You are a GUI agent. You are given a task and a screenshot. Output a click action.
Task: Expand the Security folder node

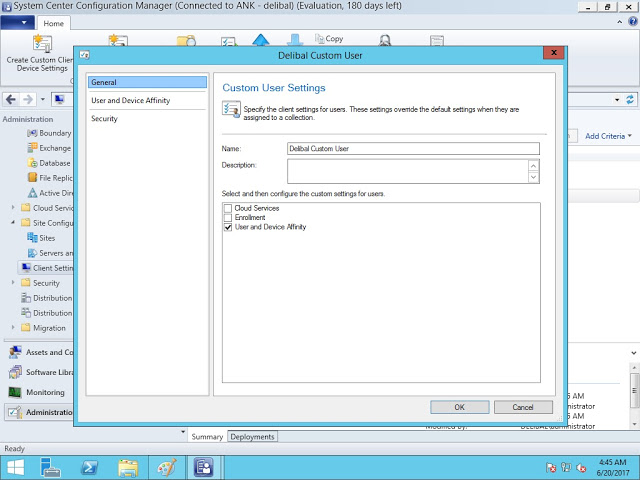(13, 283)
